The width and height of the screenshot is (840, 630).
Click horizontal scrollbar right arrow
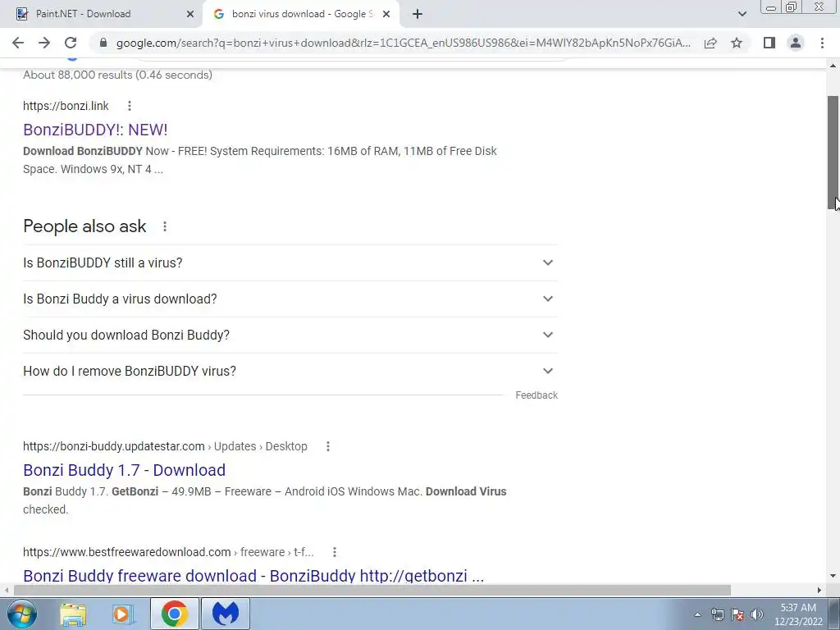819,590
